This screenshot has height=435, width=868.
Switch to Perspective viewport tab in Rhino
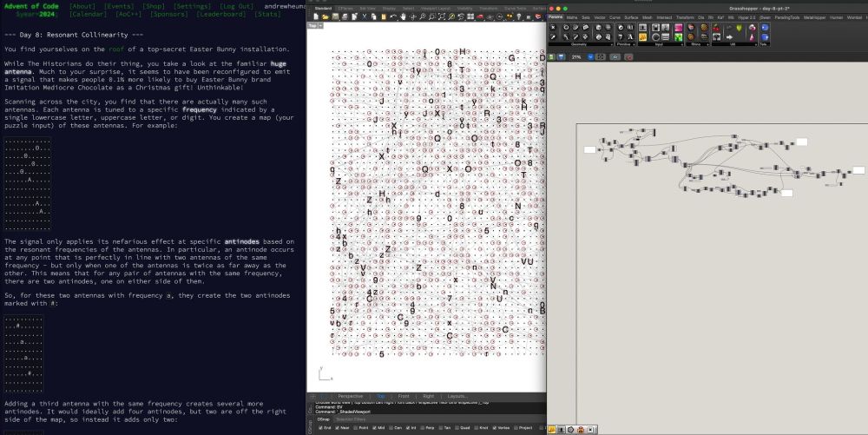pyautogui.click(x=351, y=396)
